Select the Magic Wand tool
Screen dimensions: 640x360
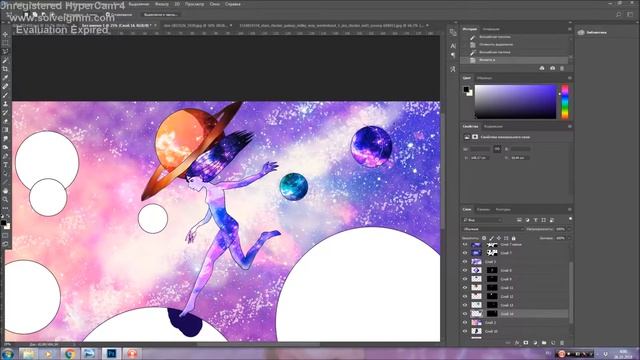[x=5, y=60]
